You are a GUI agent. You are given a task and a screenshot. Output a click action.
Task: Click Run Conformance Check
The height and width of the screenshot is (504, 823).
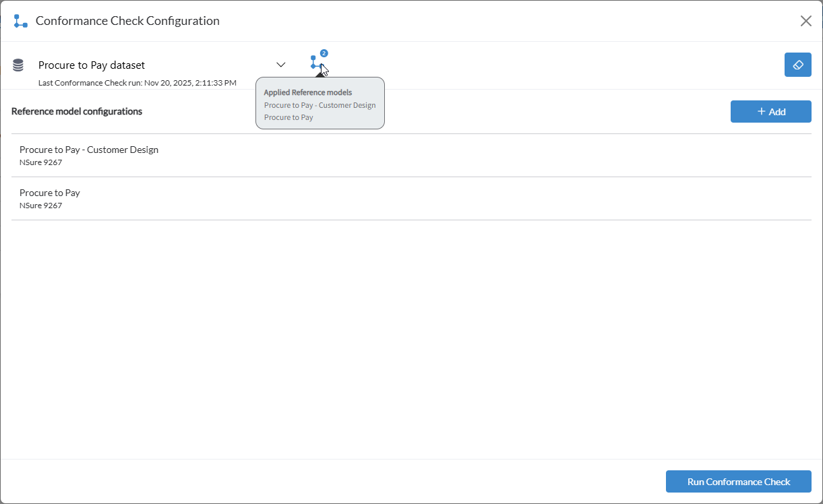pos(739,481)
